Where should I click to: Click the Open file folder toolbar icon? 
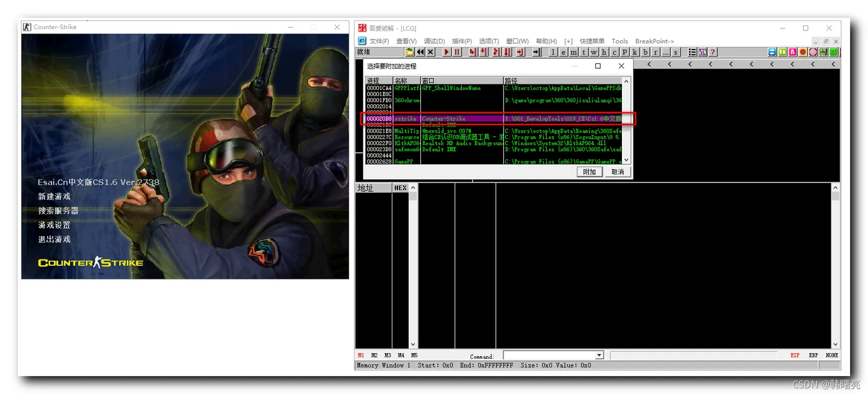410,52
